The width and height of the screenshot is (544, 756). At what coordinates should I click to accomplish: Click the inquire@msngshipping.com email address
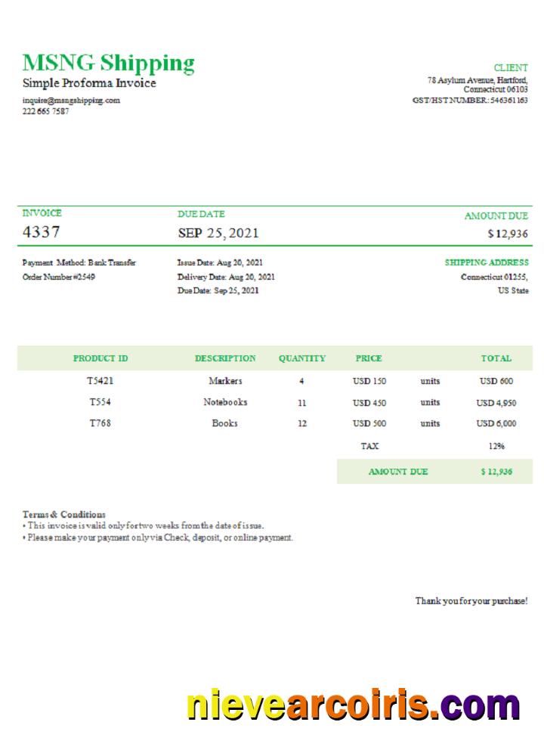pyautogui.click(x=71, y=100)
